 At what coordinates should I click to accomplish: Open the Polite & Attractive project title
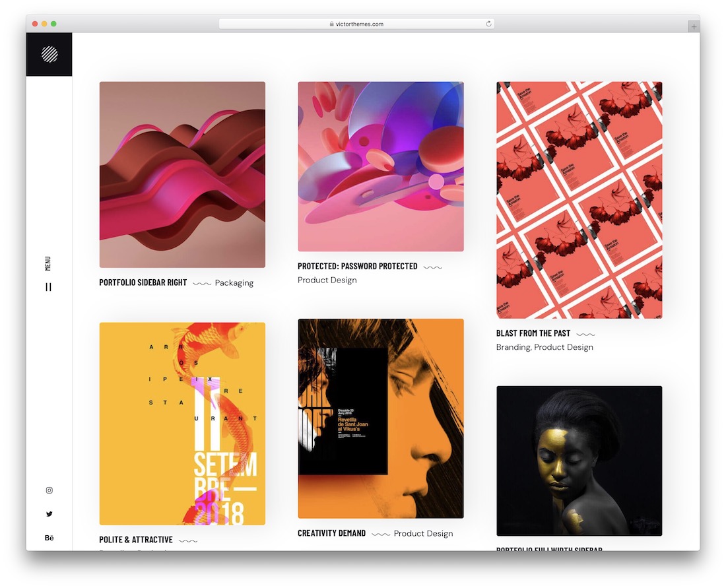click(136, 540)
